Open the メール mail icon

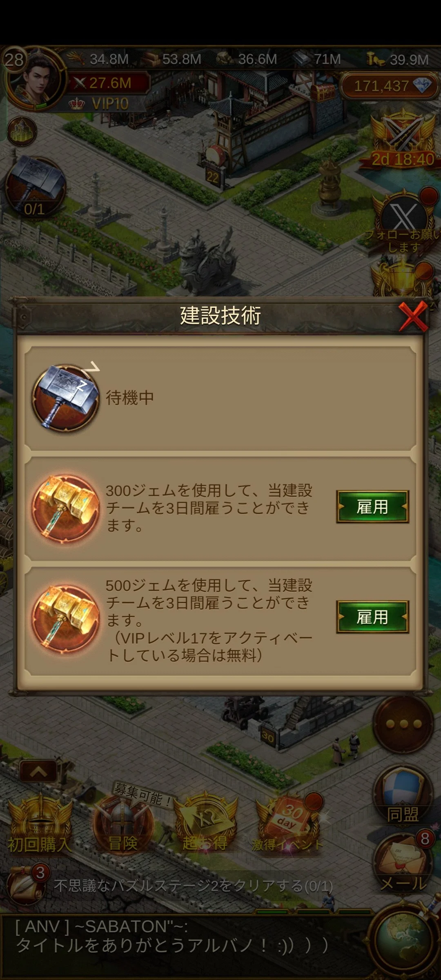403,863
